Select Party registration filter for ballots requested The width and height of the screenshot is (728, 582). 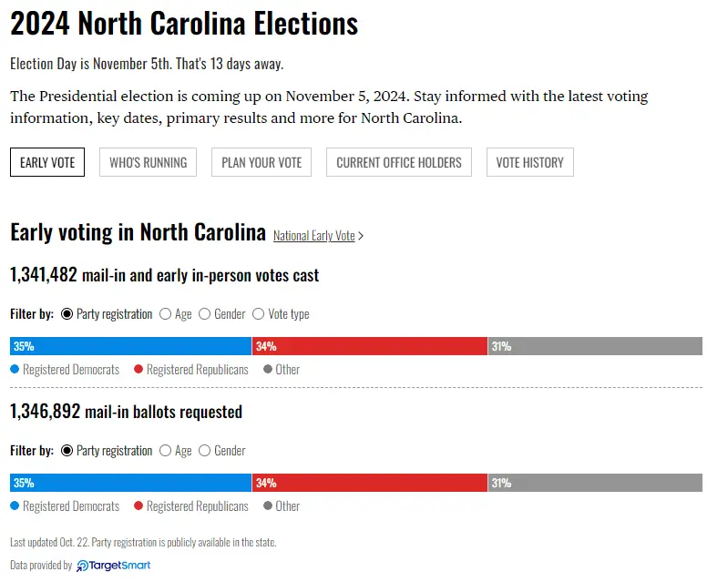[x=67, y=451]
